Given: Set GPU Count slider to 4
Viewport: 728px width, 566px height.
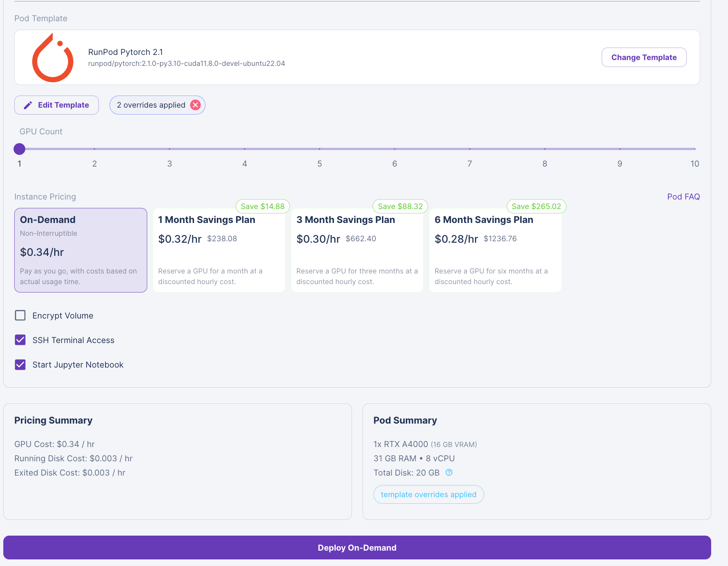Looking at the screenshot, I should tap(245, 149).
